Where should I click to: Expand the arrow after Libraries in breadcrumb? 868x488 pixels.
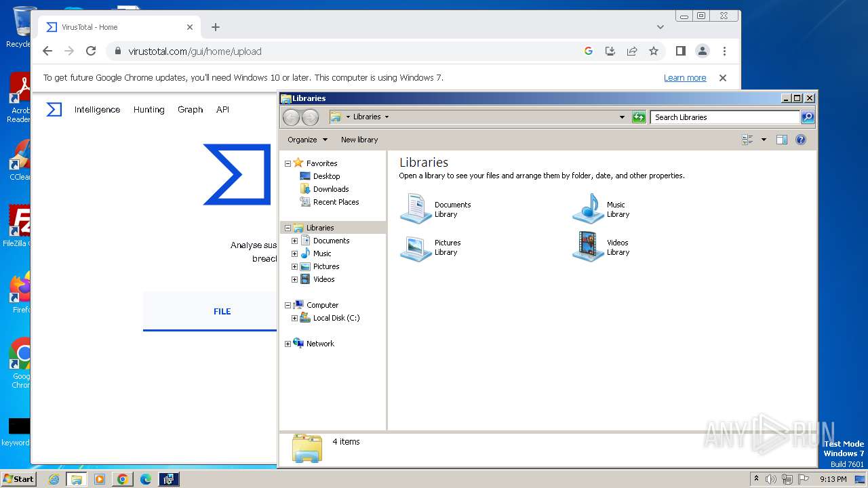(387, 117)
